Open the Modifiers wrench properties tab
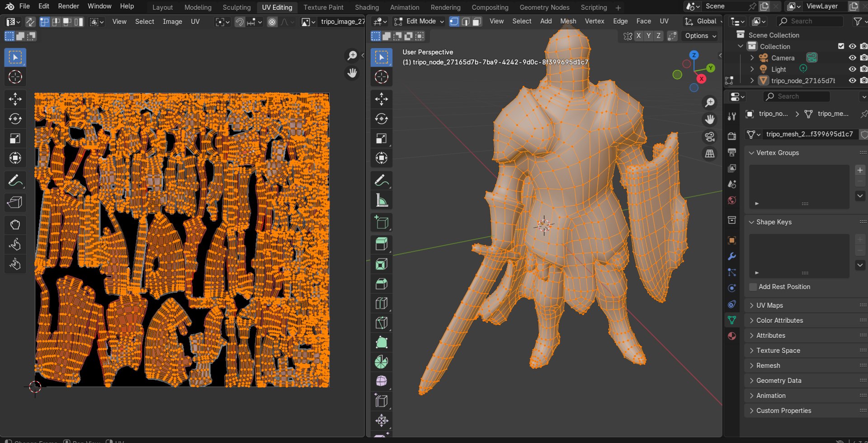The height and width of the screenshot is (443, 868). (732, 256)
